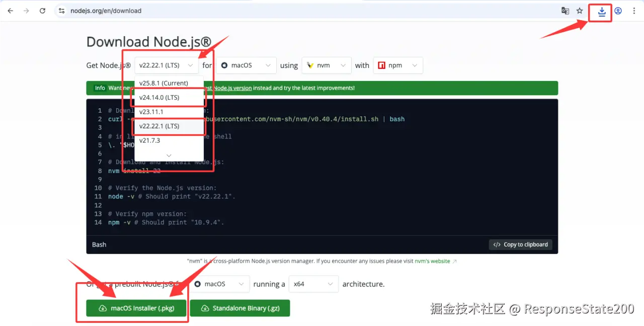
Task: Bookmark this page with the star icon
Action: tap(580, 11)
